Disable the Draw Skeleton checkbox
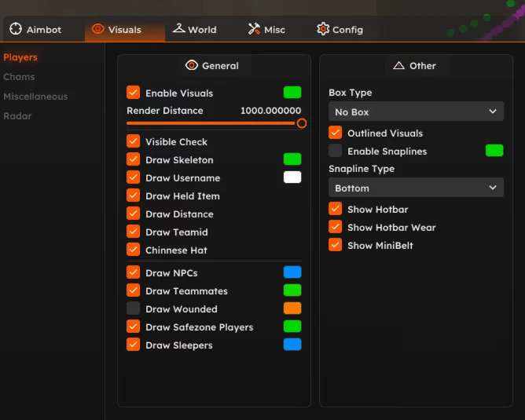The image size is (525, 420). click(134, 159)
